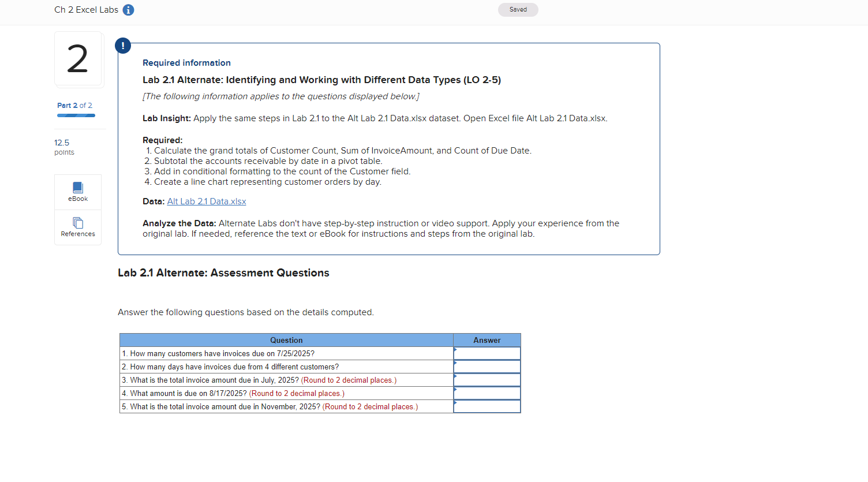Click the answer field for question 2 about 4 different customers
The height and width of the screenshot is (482, 868).
pos(487,366)
